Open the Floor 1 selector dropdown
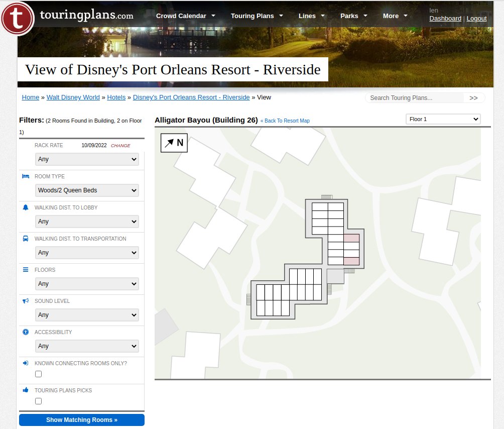 [443, 120]
